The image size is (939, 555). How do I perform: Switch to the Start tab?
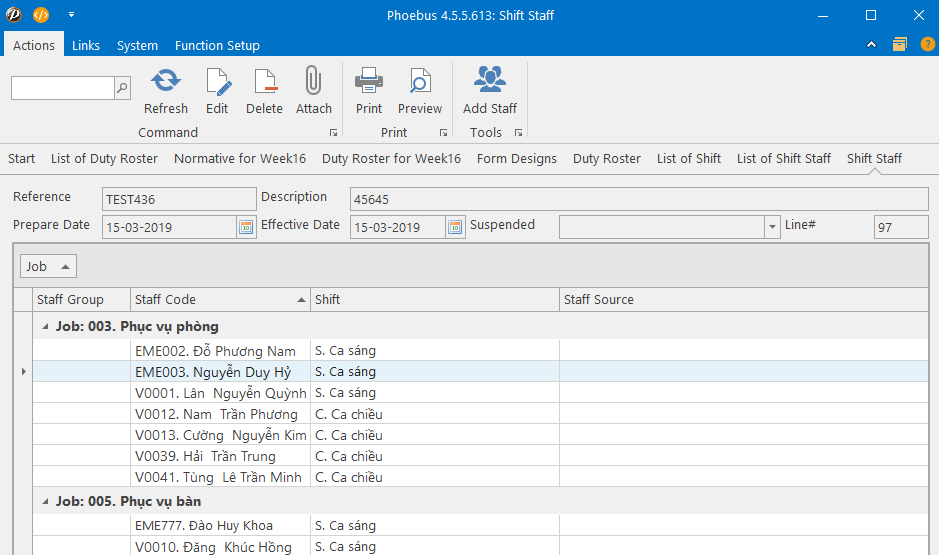tap(22, 159)
